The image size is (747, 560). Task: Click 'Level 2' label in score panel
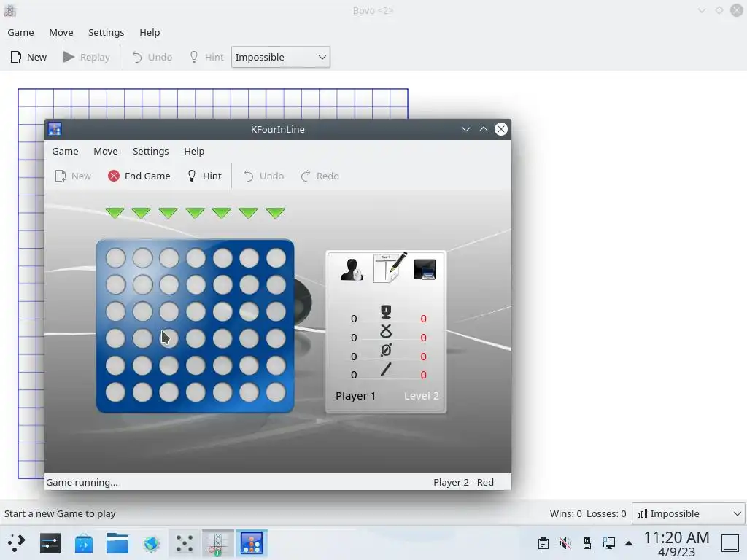click(421, 396)
